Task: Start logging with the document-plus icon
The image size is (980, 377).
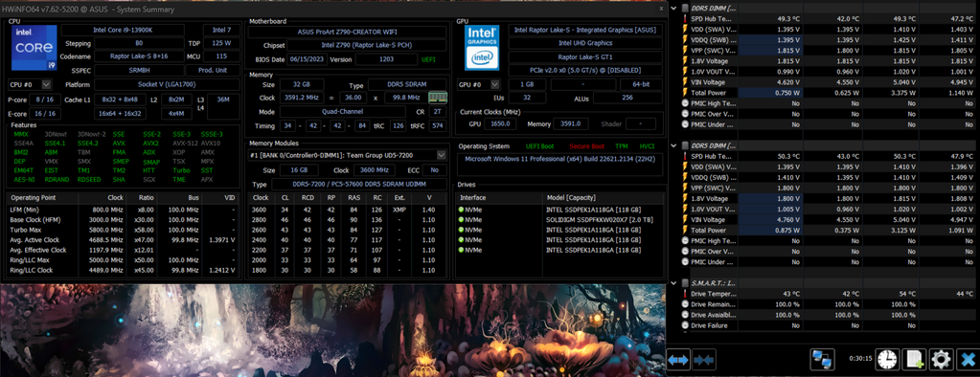Action: pos(913,360)
